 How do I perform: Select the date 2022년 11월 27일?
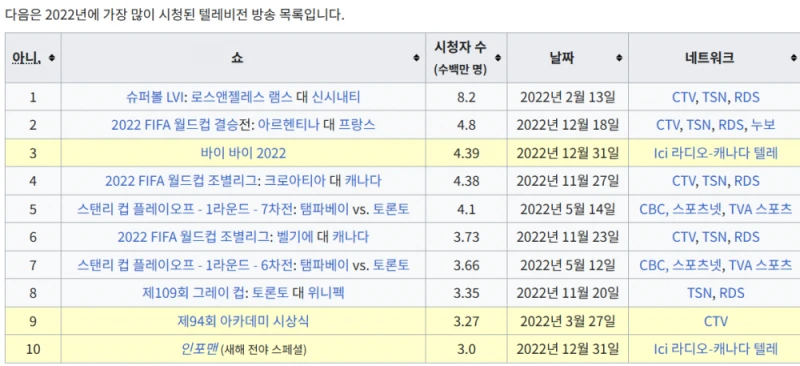click(567, 181)
